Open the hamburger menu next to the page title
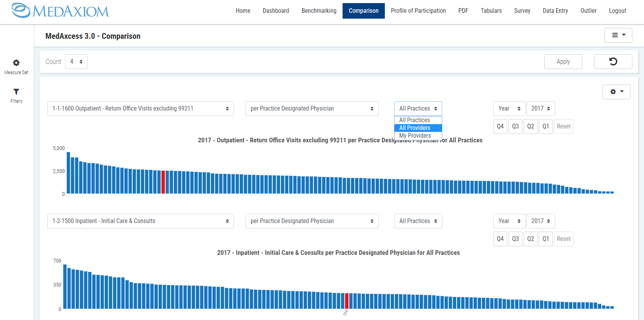The height and width of the screenshot is (320, 644). [x=618, y=35]
